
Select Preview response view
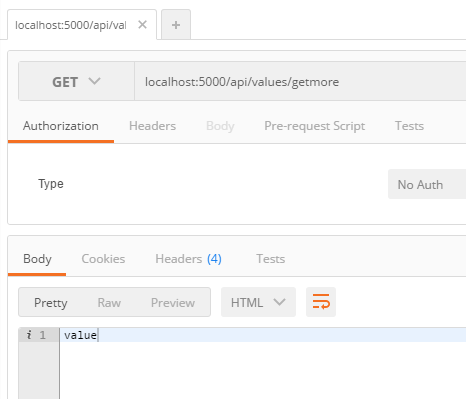[x=173, y=303]
